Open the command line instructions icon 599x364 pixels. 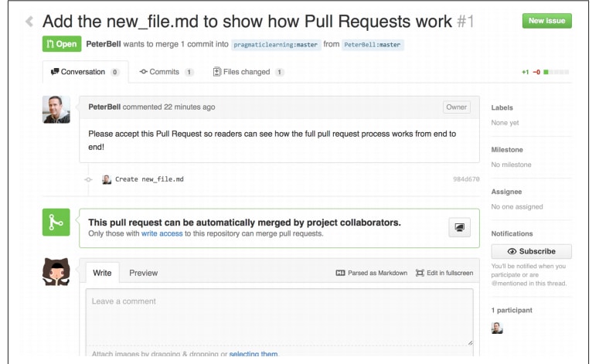tap(459, 228)
